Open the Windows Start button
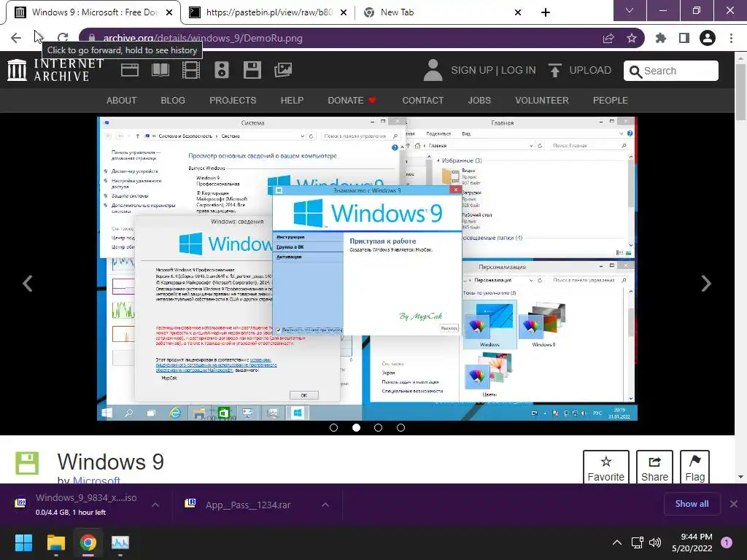The height and width of the screenshot is (560, 747). coord(23,542)
